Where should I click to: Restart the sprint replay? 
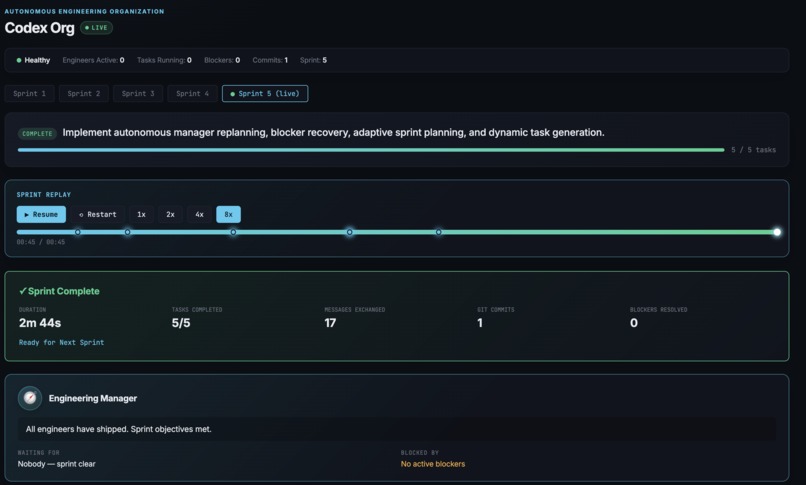tap(98, 214)
